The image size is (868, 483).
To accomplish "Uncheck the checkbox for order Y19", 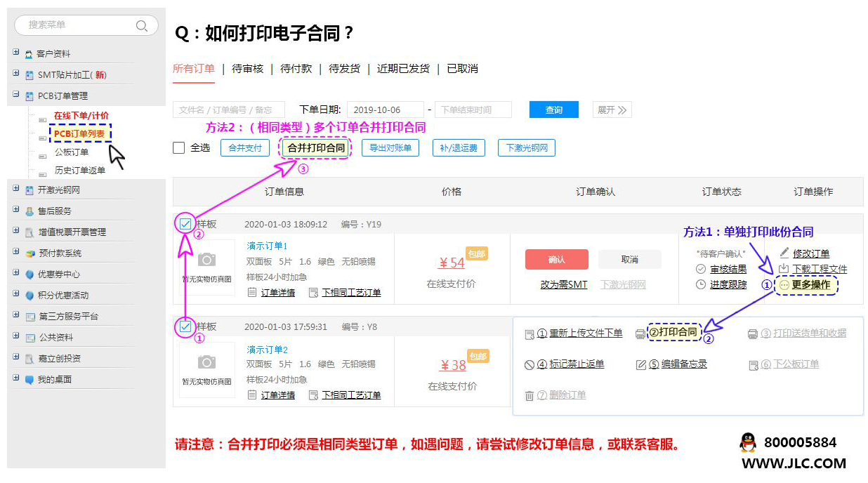I will point(185,224).
